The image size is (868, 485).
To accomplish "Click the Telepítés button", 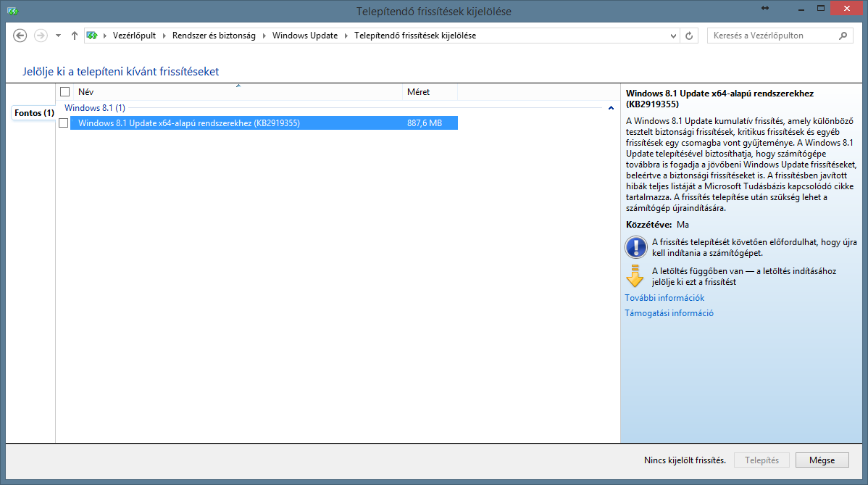I will click(761, 460).
